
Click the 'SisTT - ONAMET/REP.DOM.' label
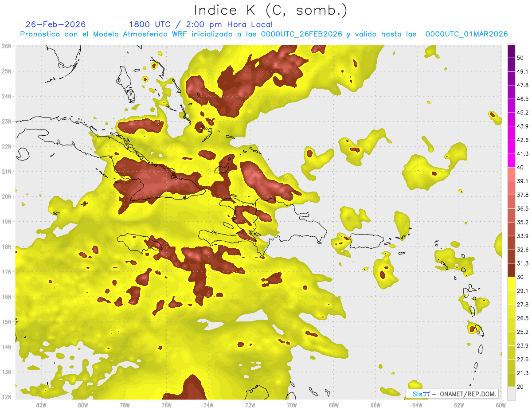coord(452,394)
